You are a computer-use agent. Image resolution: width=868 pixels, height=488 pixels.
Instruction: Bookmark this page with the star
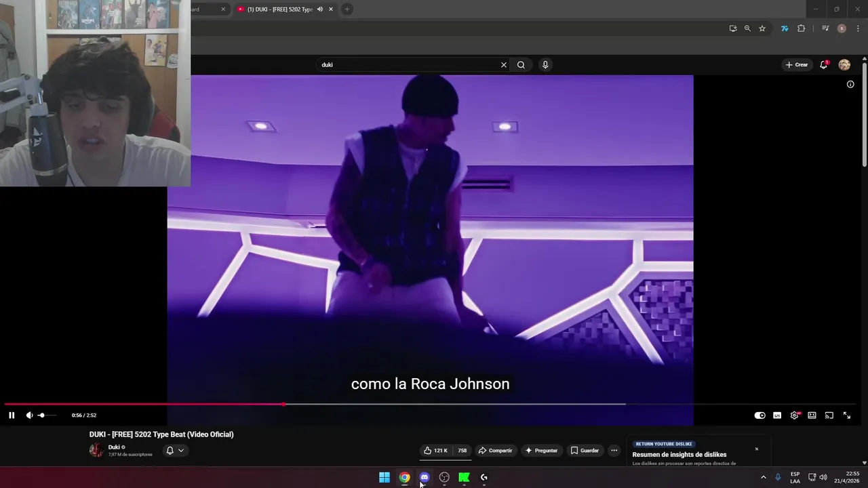coord(762,28)
